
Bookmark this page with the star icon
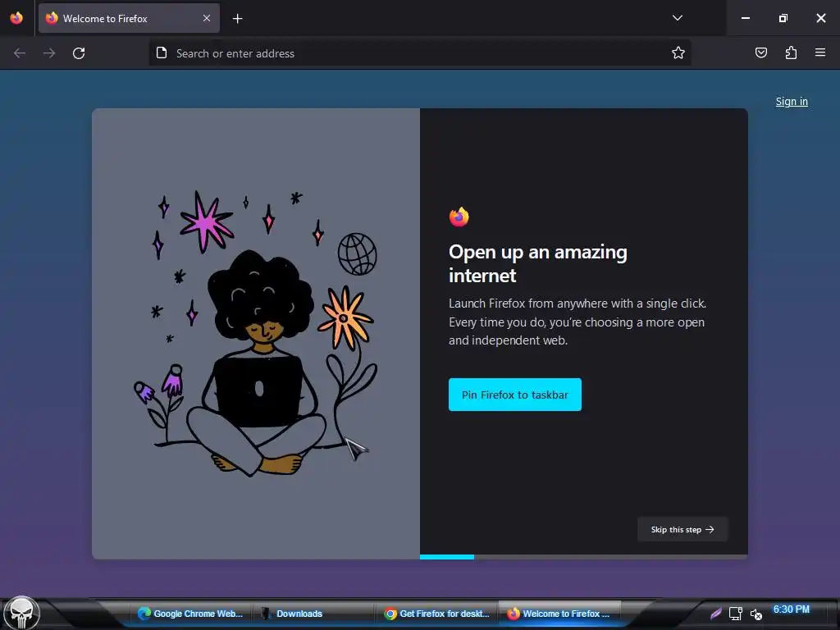click(x=678, y=53)
